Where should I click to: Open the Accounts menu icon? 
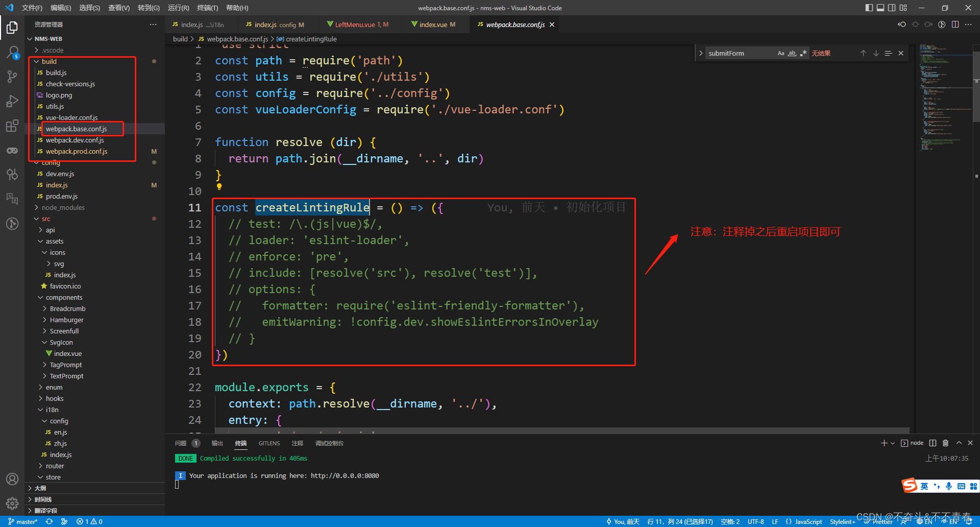point(12,479)
